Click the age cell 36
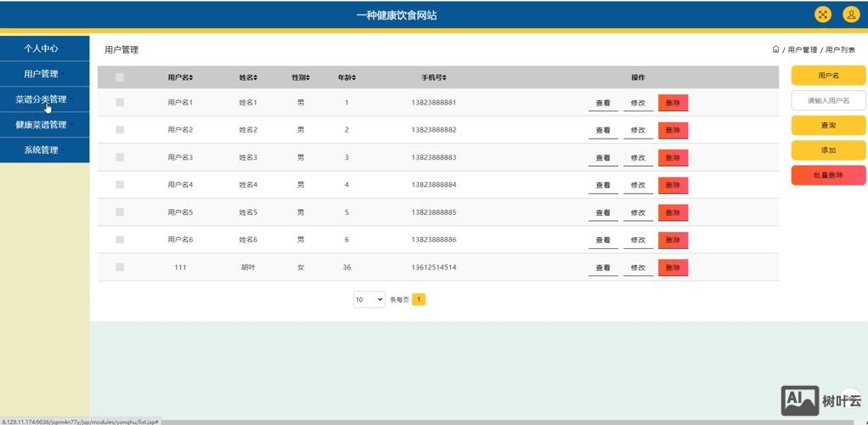The image size is (868, 425). pyautogui.click(x=347, y=267)
